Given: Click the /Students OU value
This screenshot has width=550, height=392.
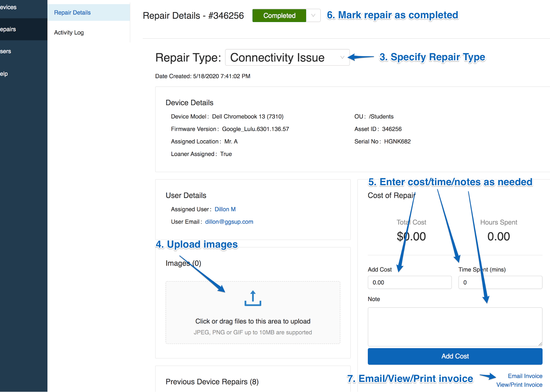Looking at the screenshot, I should [381, 117].
